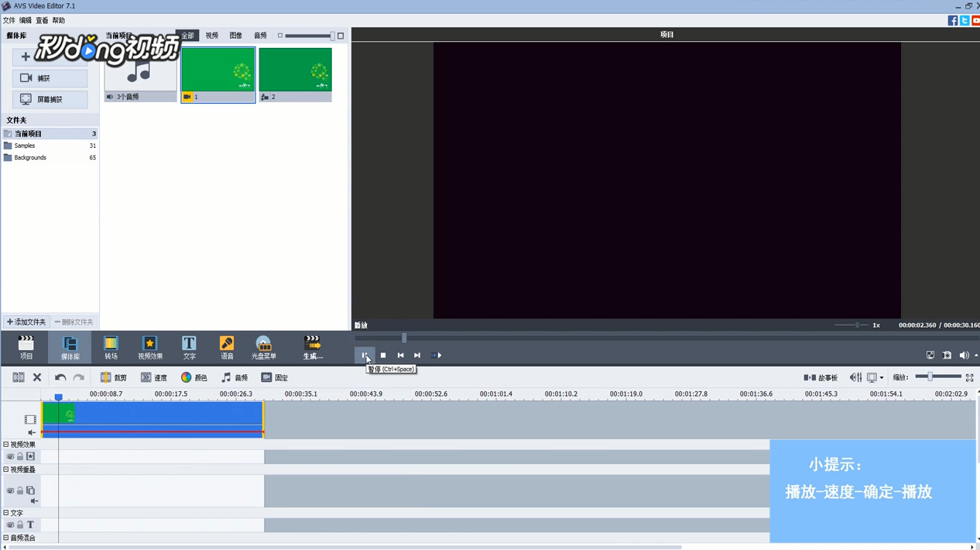Viewport: 980px width, 550px height.
Task: Stop playback with the stop button
Action: [383, 356]
